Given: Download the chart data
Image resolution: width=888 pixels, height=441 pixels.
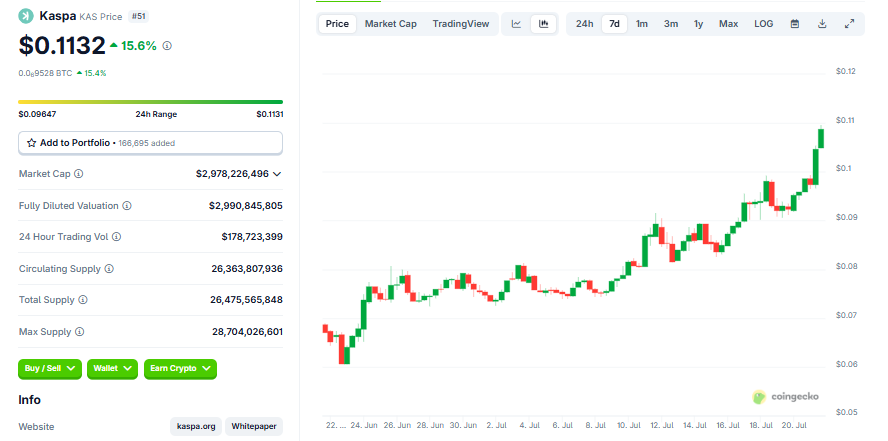Looking at the screenshot, I should coord(822,24).
